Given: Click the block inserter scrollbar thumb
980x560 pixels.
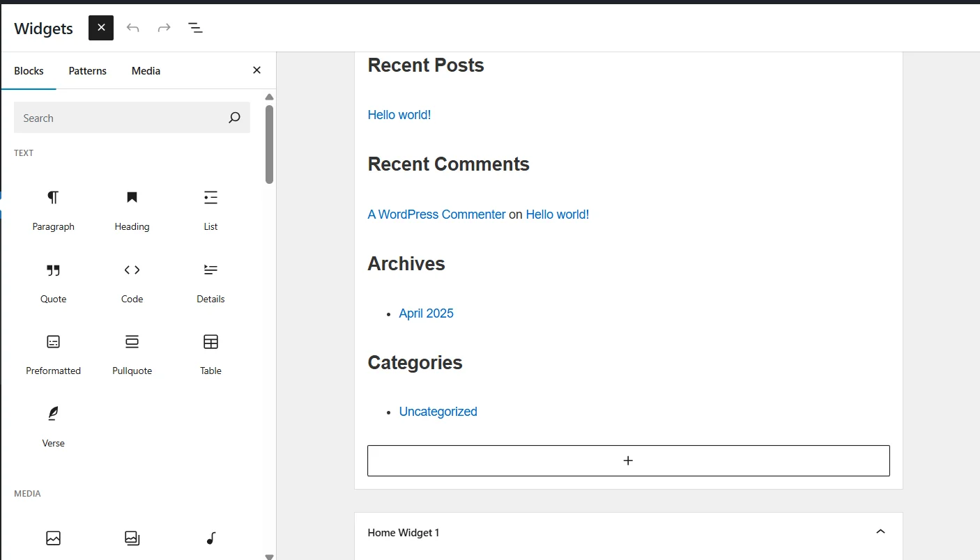Looking at the screenshot, I should (x=269, y=144).
